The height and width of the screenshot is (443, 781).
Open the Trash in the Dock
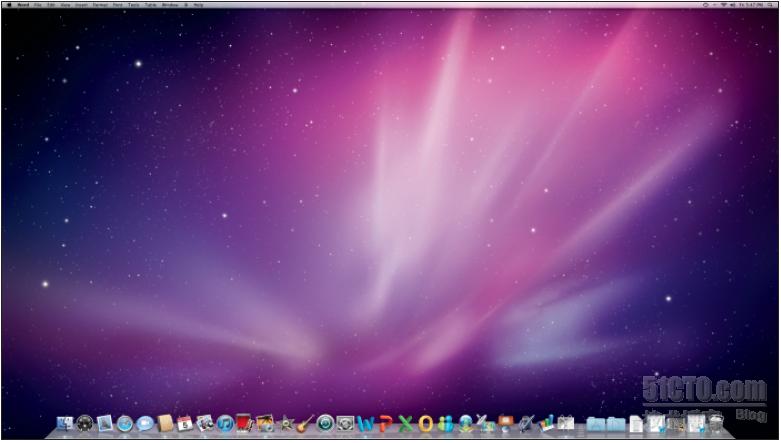pyautogui.click(x=716, y=424)
